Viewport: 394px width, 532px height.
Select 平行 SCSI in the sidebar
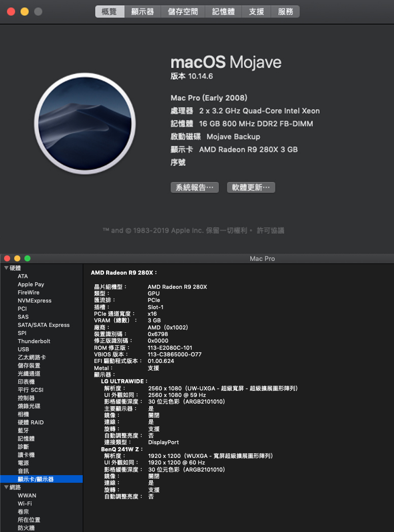[x=30, y=390]
